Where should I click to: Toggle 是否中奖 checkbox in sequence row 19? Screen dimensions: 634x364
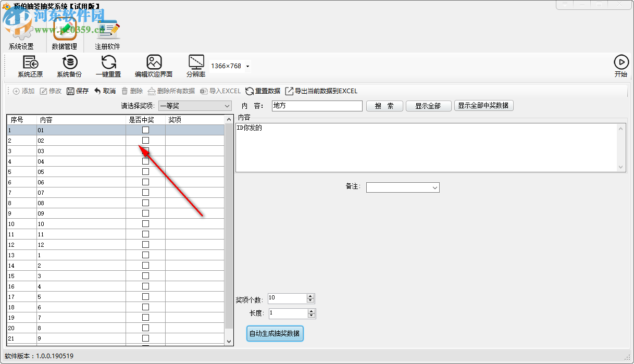[x=145, y=318]
